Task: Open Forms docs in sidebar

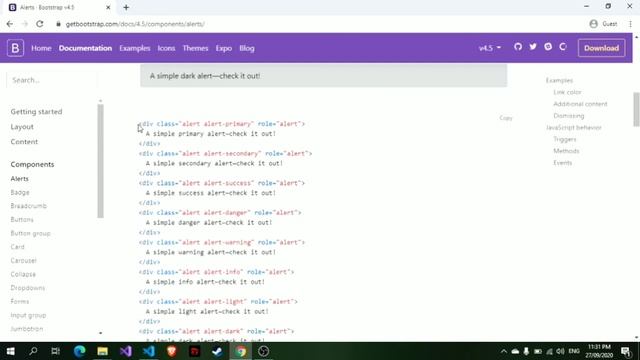Action: point(20,301)
